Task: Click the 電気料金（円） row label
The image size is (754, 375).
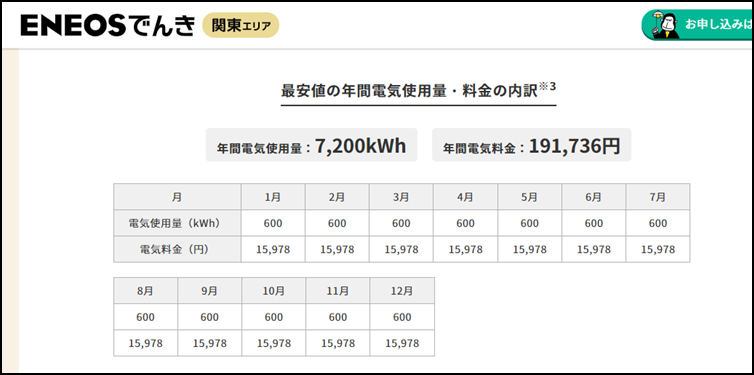Action: coord(177,250)
